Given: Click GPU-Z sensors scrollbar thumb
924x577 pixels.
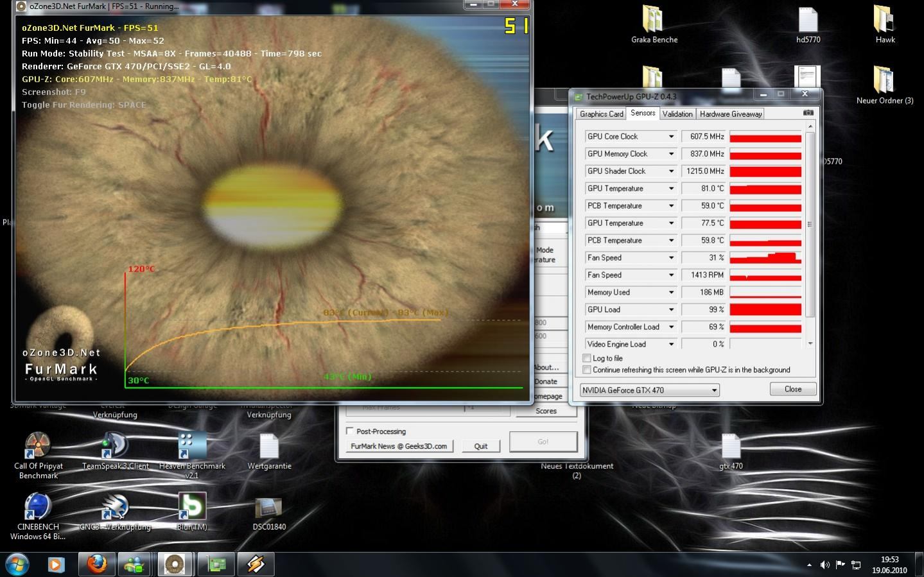Looking at the screenshot, I should 810,225.
